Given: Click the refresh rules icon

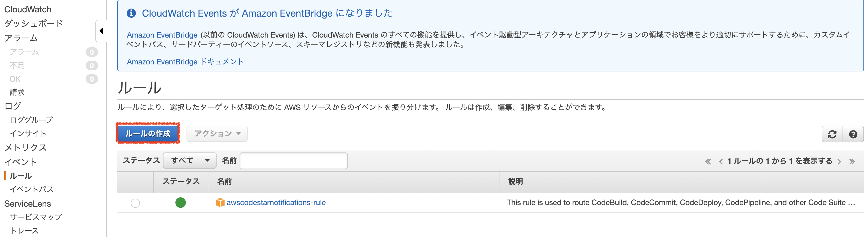Looking at the screenshot, I should [832, 134].
